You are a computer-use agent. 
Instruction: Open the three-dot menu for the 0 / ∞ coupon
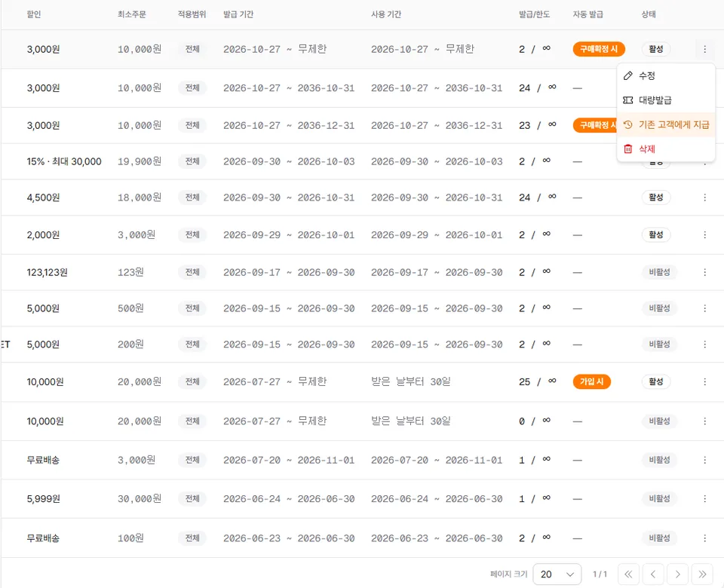[704, 421]
